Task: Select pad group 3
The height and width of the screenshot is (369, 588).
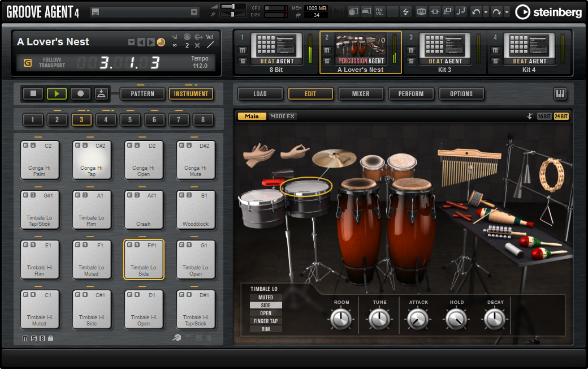Action: pos(81,120)
